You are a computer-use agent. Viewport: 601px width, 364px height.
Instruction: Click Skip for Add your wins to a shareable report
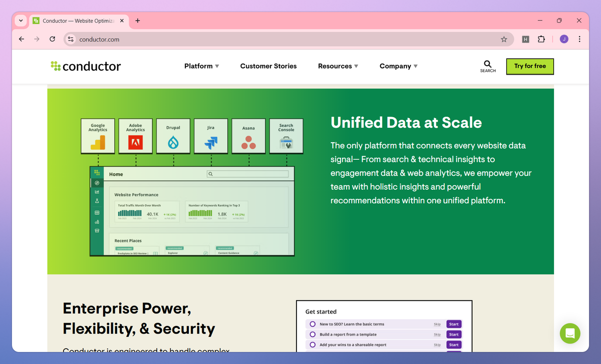coord(437,345)
